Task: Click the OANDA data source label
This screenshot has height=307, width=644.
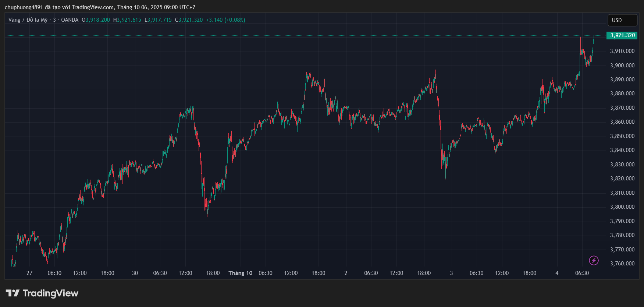Action: point(70,20)
